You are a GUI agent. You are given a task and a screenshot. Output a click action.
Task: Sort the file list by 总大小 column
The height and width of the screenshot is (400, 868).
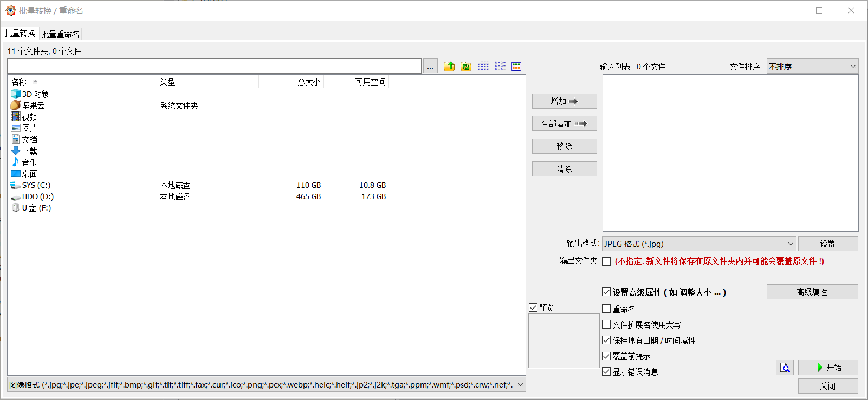pyautogui.click(x=309, y=82)
